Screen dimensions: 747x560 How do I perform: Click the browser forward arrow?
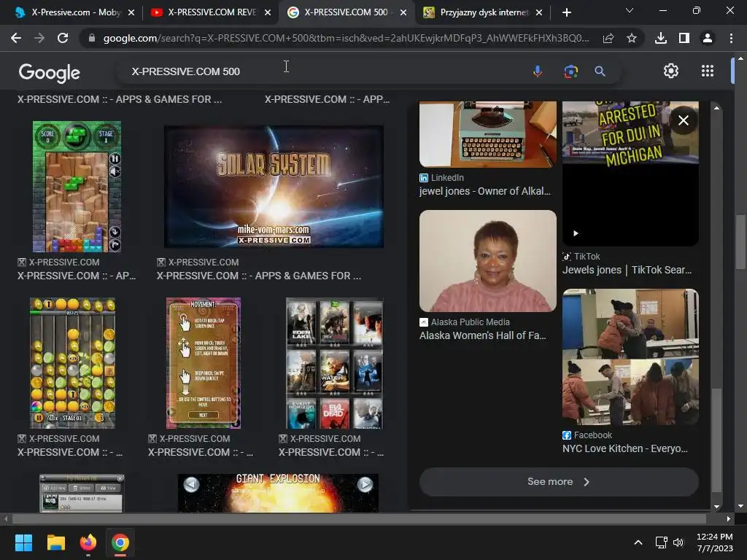[x=39, y=38]
